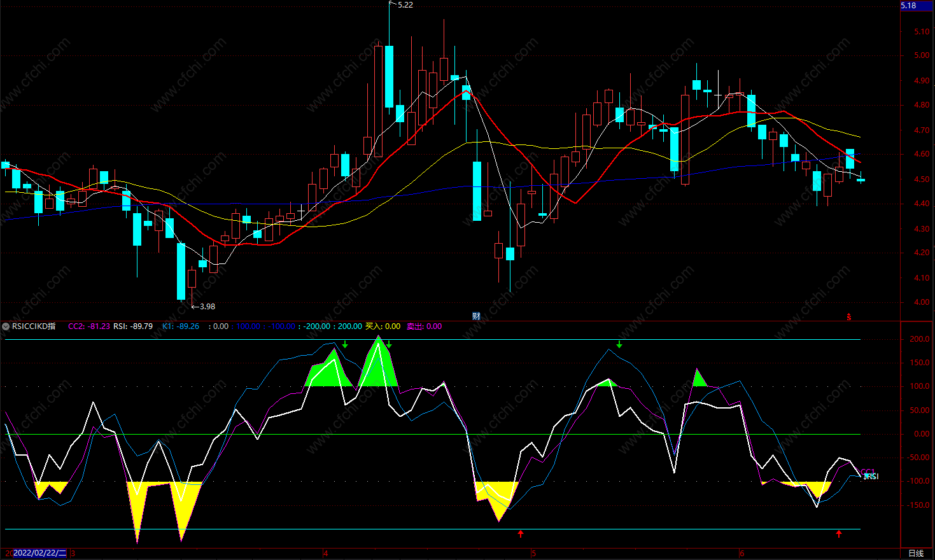Click the RSI line label at chart right

[x=871, y=477]
